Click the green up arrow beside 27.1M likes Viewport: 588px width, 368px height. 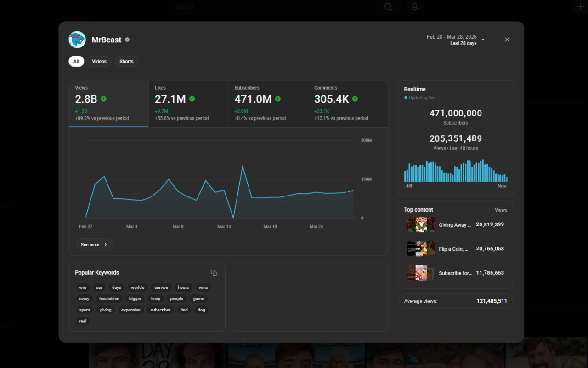(192, 99)
